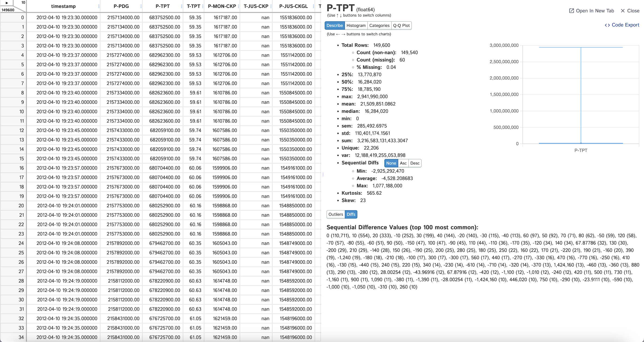Switch to the Categories tab
This screenshot has width=644, height=342.
[379, 25]
